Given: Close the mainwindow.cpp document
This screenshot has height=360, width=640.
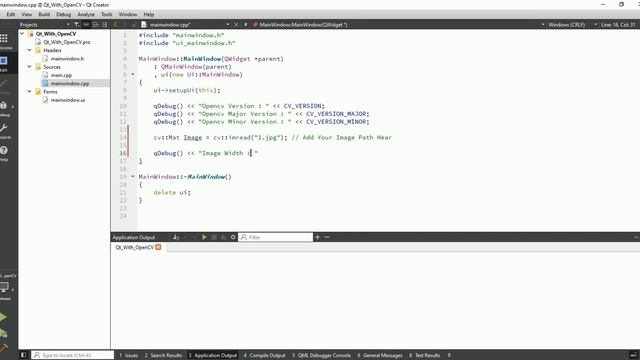Looking at the screenshot, I should click(236, 24).
